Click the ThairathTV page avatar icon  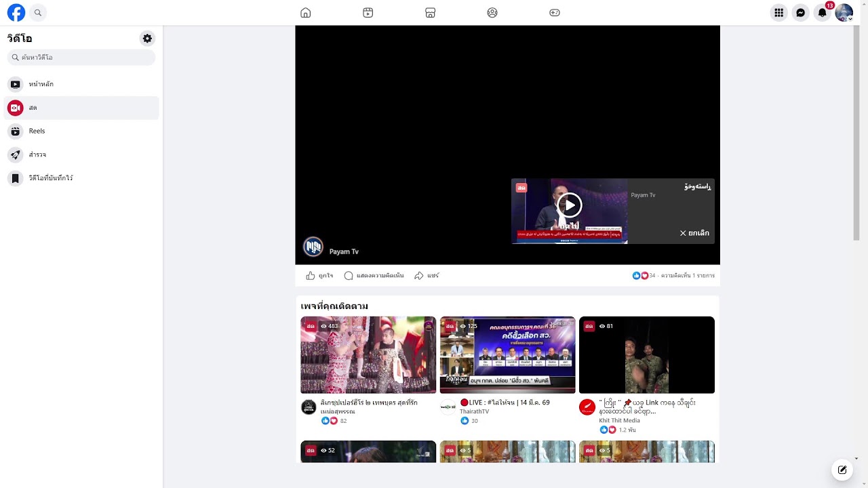click(x=448, y=407)
